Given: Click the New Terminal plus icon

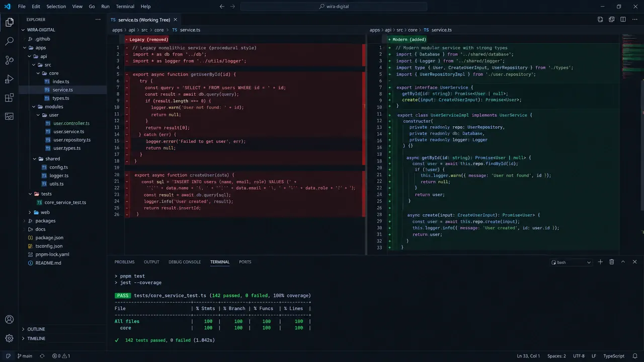Looking at the screenshot, I should (x=600, y=262).
